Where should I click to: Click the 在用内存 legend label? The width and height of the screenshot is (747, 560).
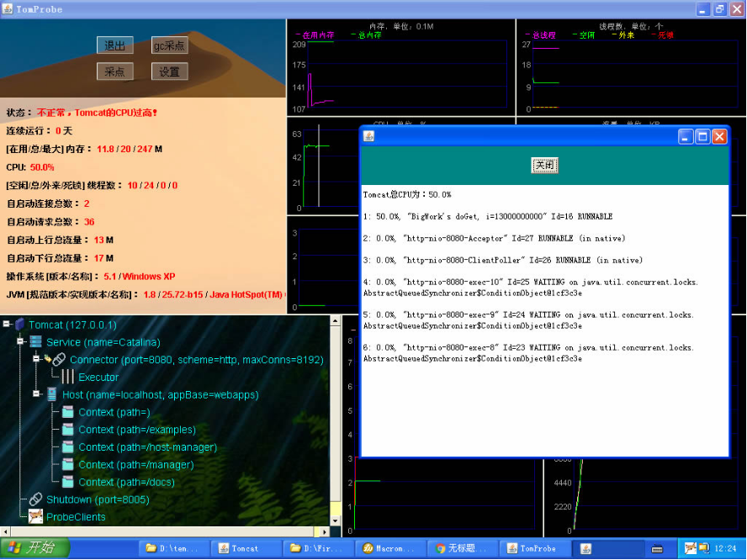coord(318,34)
